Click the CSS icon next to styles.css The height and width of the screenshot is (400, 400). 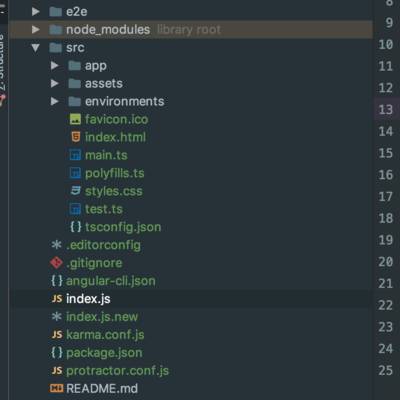(x=76, y=191)
